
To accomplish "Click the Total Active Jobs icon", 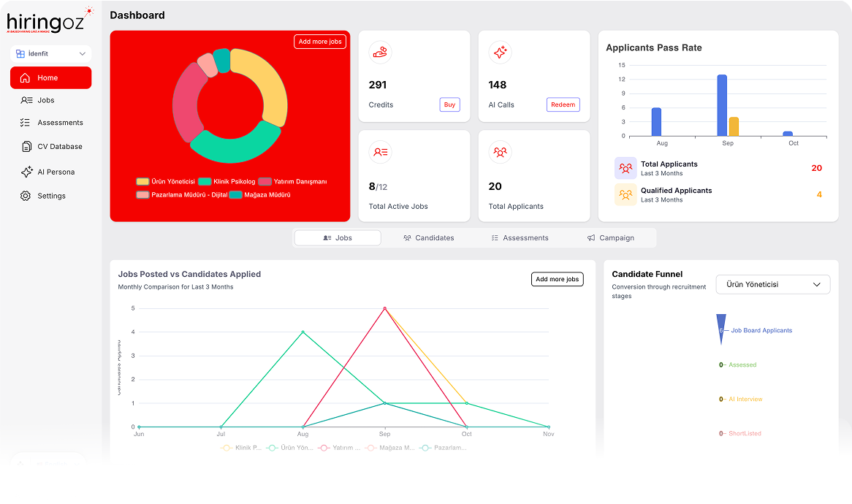I will pyautogui.click(x=381, y=152).
